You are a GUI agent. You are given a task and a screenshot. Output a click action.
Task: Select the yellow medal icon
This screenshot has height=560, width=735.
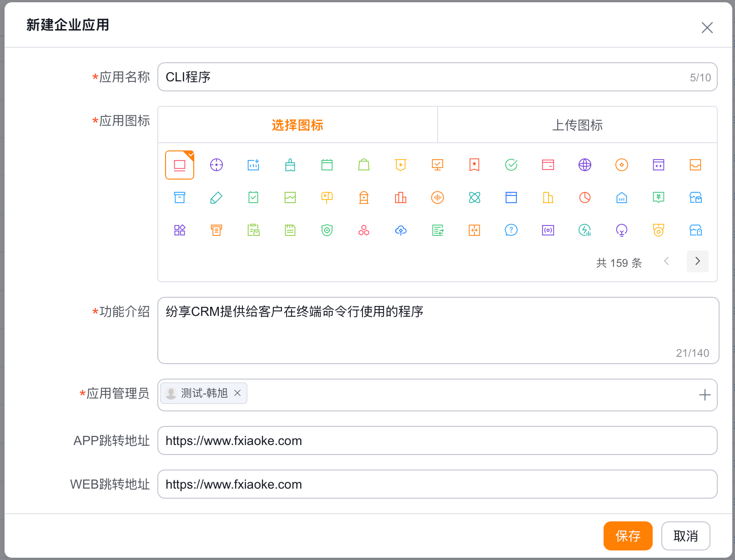pyautogui.click(x=659, y=230)
